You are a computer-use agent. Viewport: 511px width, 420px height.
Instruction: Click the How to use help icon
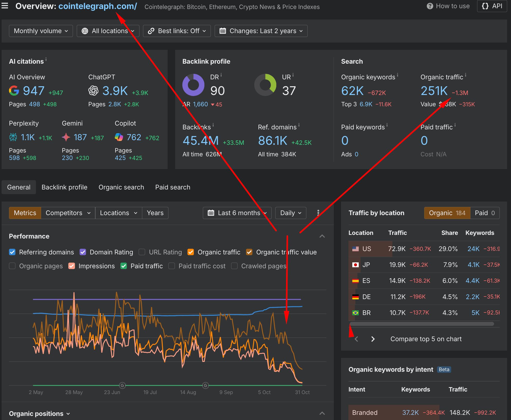tap(430, 6)
